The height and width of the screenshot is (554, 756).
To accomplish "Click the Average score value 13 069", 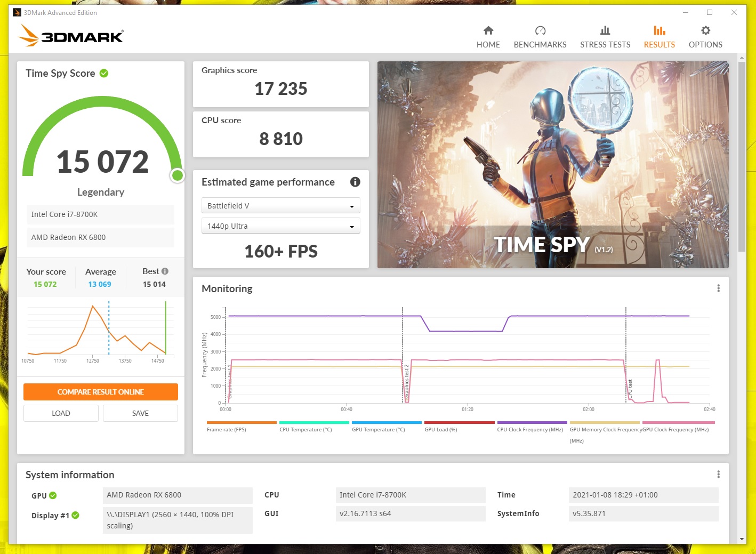I will (x=100, y=284).
